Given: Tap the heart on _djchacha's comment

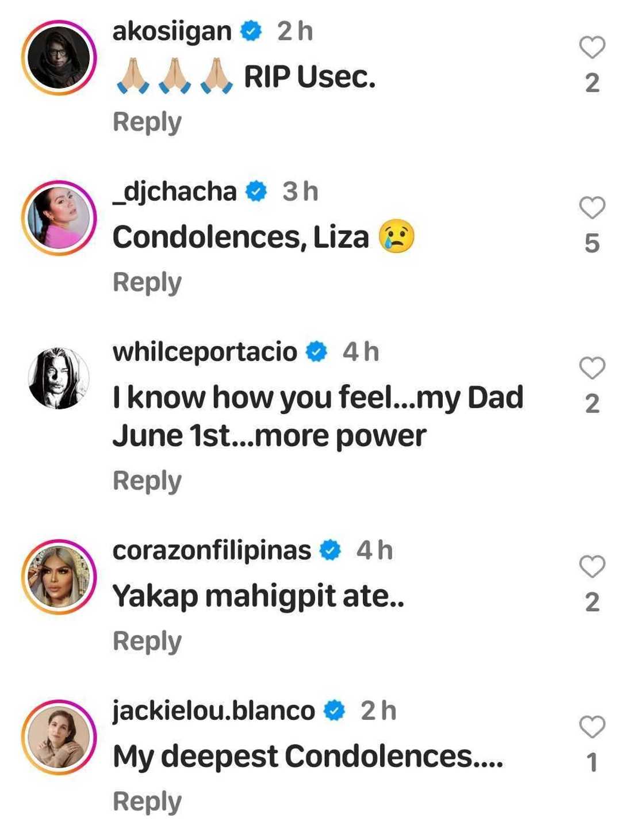Looking at the screenshot, I should pyautogui.click(x=592, y=208).
